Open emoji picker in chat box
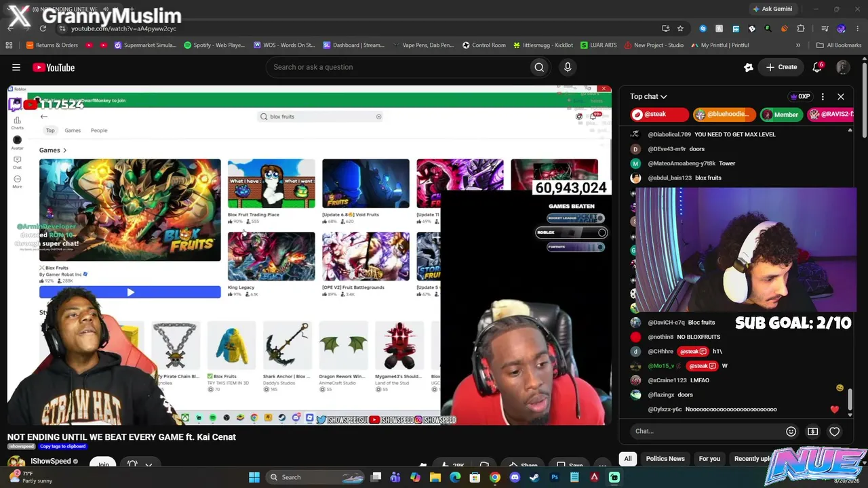Screen dimensions: 868x488 point(791,432)
